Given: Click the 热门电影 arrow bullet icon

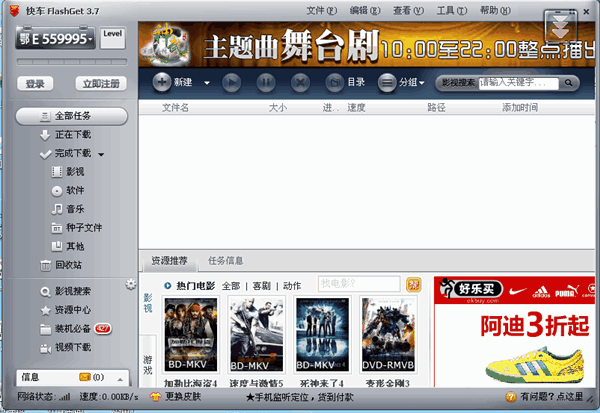Looking at the screenshot, I should click(168, 286).
